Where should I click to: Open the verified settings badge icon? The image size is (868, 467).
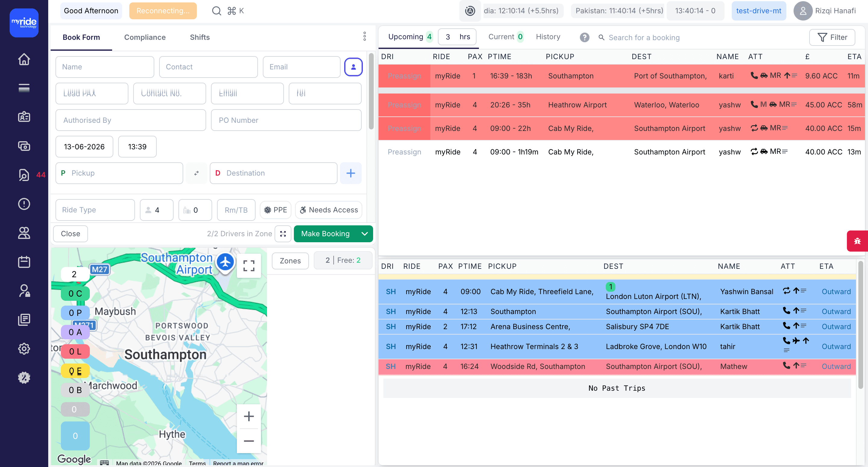24,377
